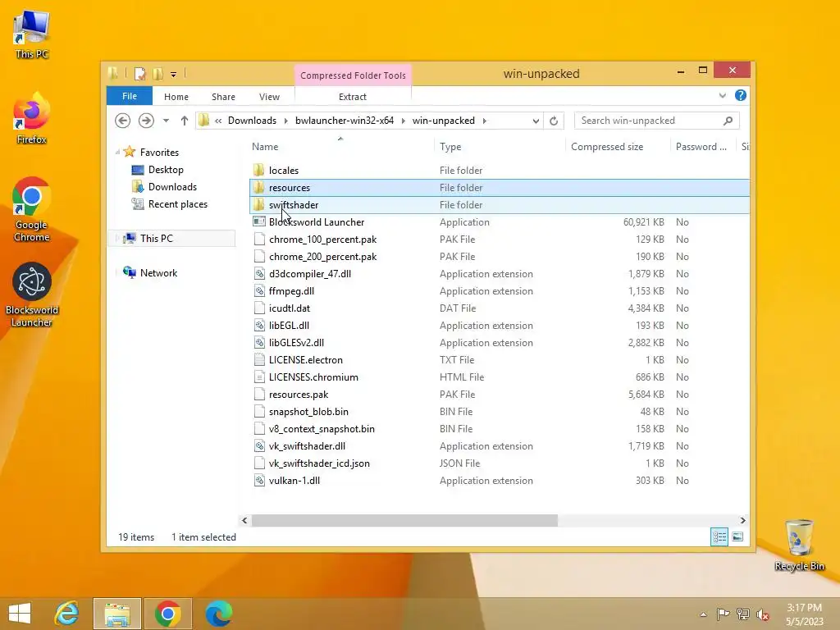Click New folder icon in title bar
Image resolution: width=840 pixels, height=630 pixels.
pyautogui.click(x=157, y=73)
